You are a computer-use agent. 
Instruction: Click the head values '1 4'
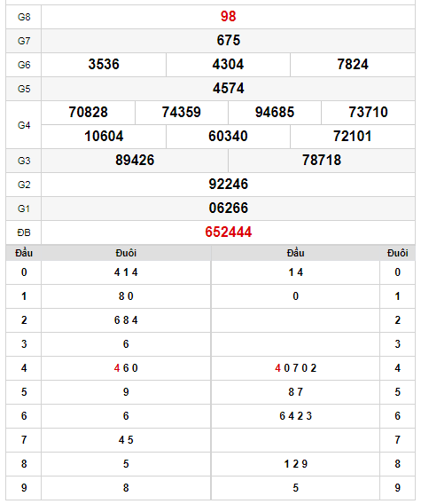(x=295, y=272)
